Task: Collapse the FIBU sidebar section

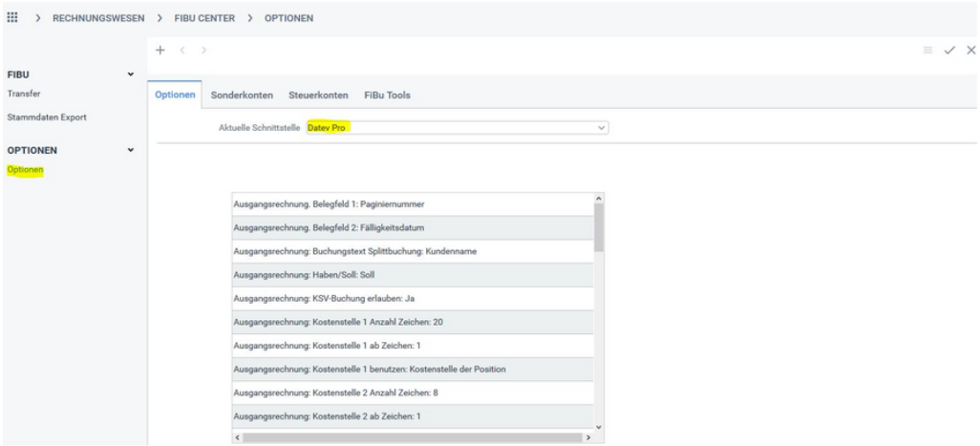Action: pyautogui.click(x=131, y=74)
